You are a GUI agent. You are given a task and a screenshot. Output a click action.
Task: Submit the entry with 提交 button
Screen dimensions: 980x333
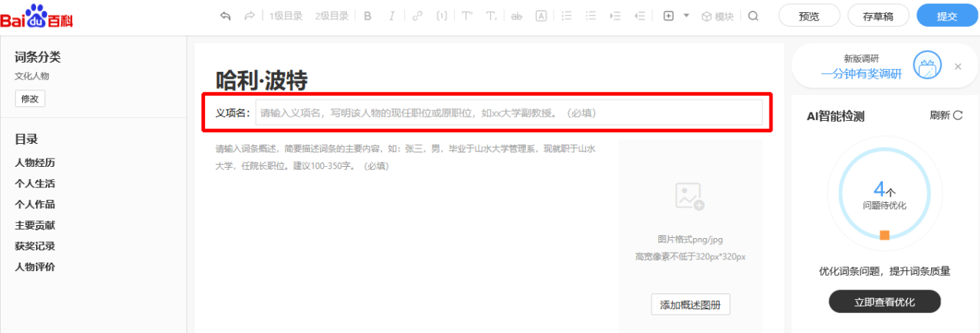coord(947,16)
